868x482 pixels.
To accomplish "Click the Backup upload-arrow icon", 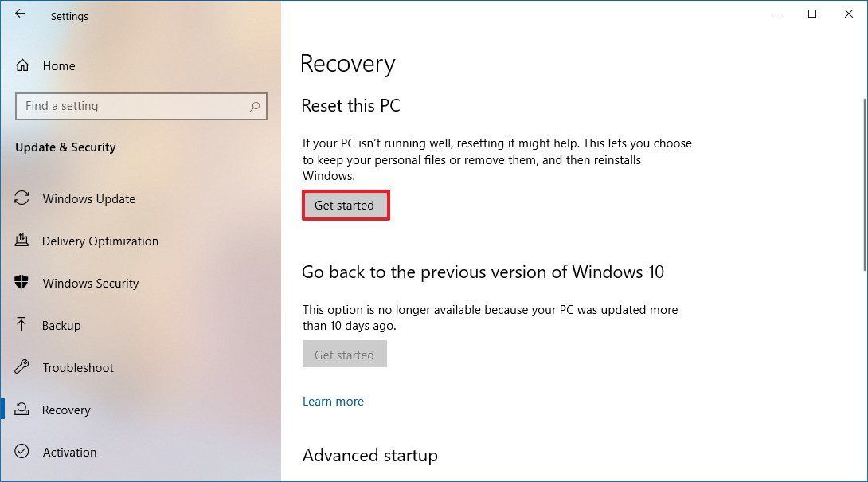I will coord(22,326).
